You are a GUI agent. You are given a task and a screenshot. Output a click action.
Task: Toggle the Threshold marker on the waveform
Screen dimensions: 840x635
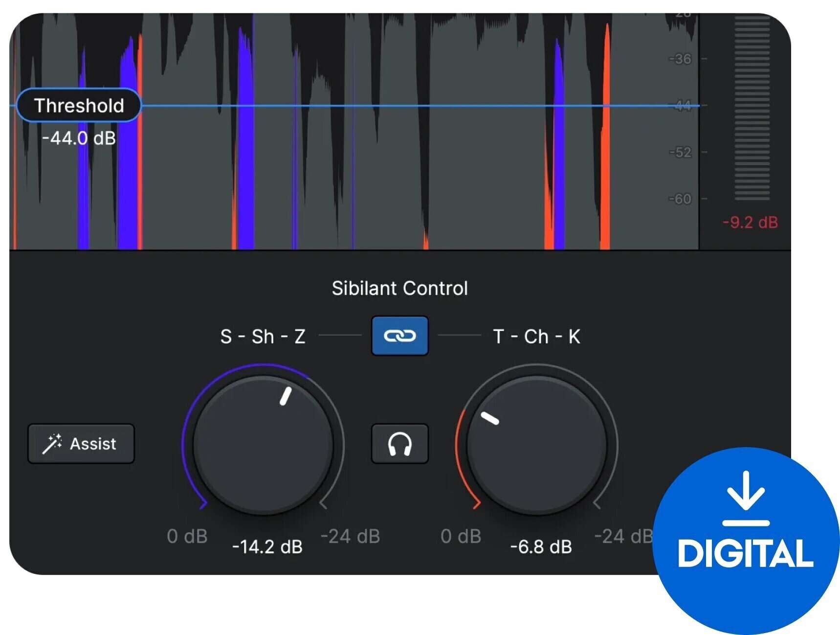click(79, 105)
